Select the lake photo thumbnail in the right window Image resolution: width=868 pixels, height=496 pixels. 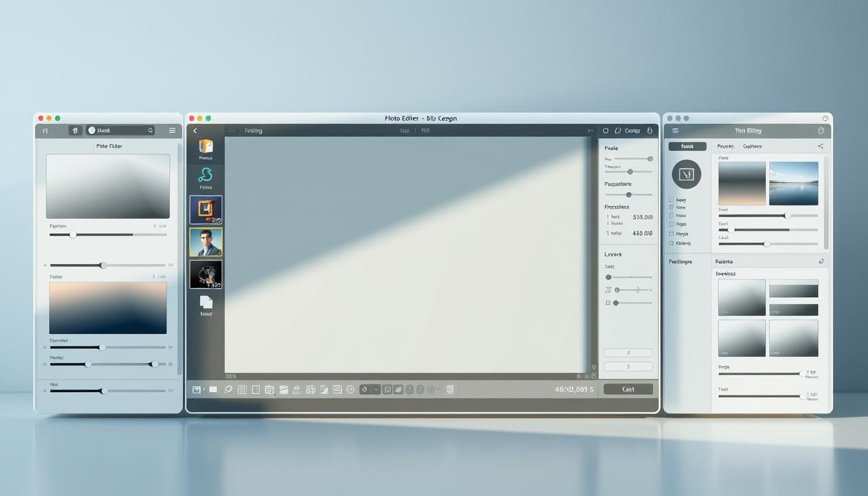pos(794,183)
